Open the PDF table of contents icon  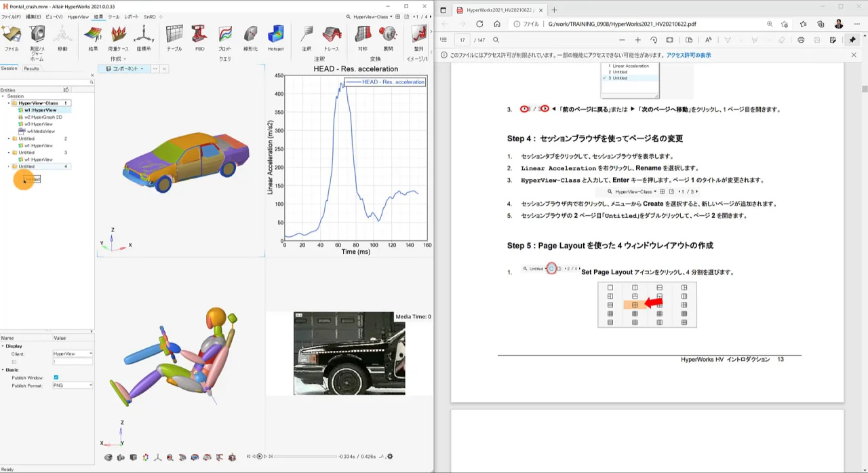tap(444, 40)
